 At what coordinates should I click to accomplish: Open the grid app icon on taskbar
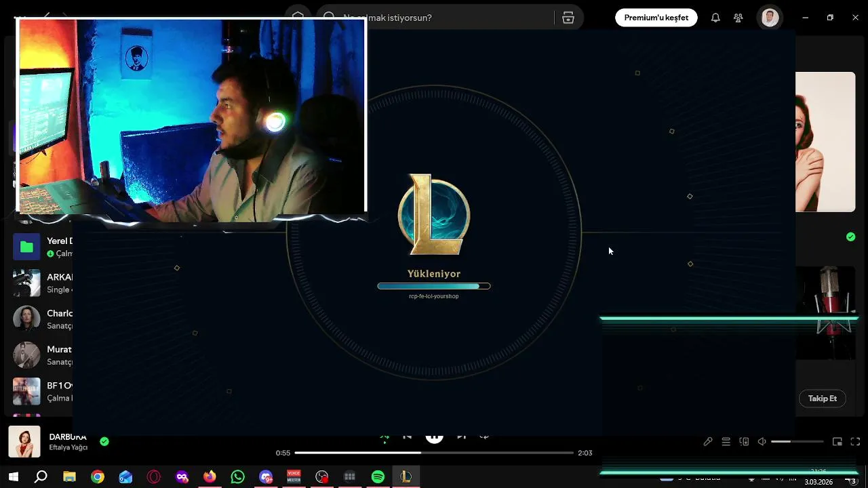[350, 477]
